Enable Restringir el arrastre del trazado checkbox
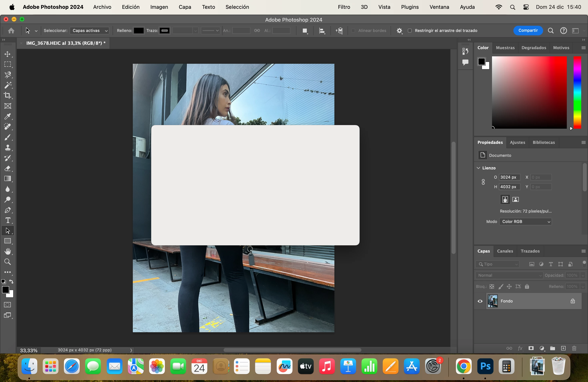 [410, 31]
